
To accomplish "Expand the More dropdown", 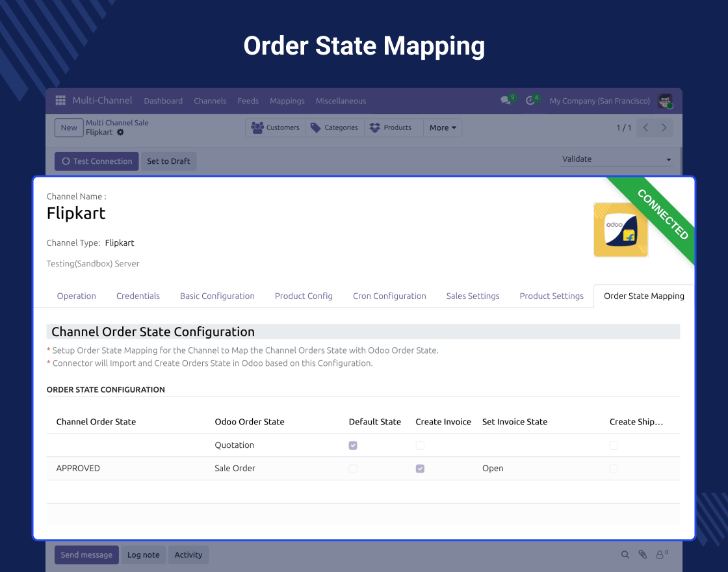I will 443,127.
